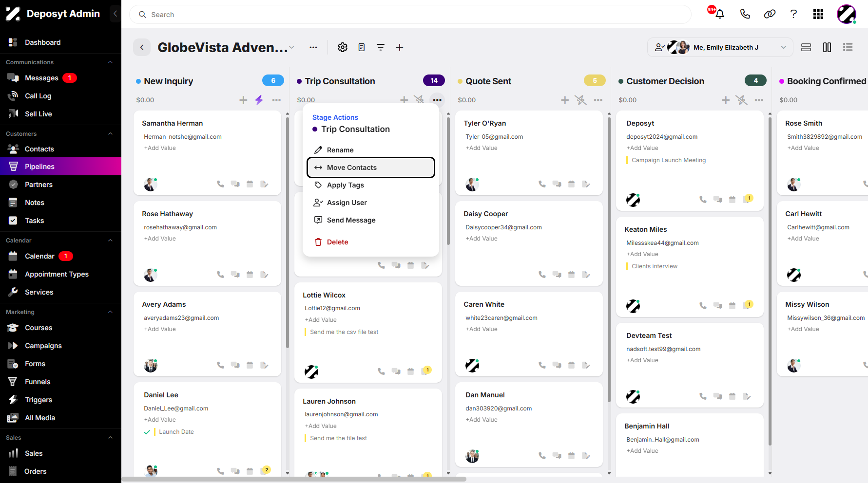Open the link icon in top bar
868x483 pixels.
[770, 14]
